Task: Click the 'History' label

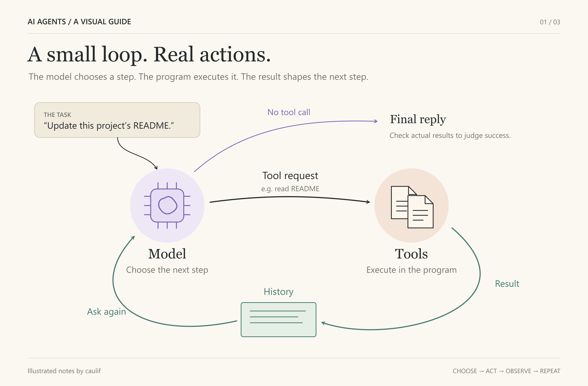Action: 278,292
